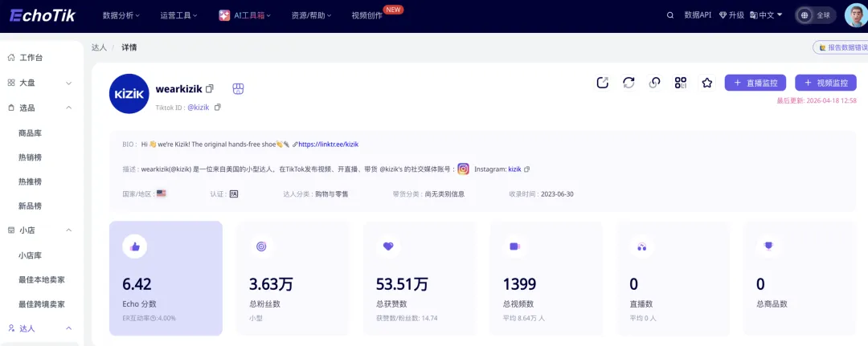Toggle the 全球 region selector
Image resolution: width=868 pixels, height=346 pixels.
pyautogui.click(x=817, y=15)
